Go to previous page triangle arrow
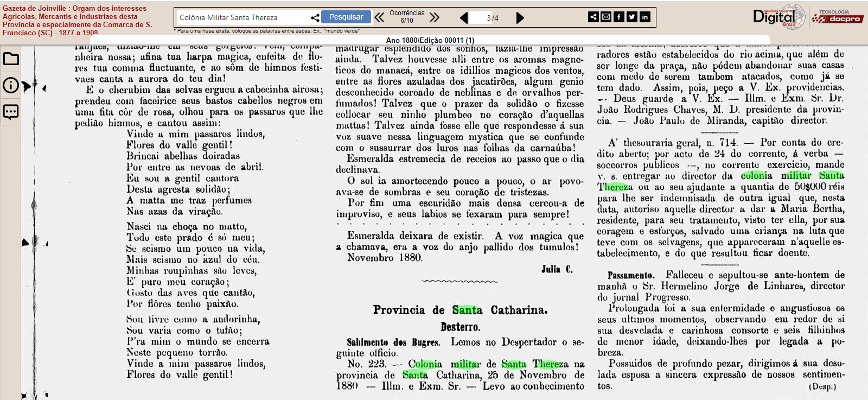 463,18
